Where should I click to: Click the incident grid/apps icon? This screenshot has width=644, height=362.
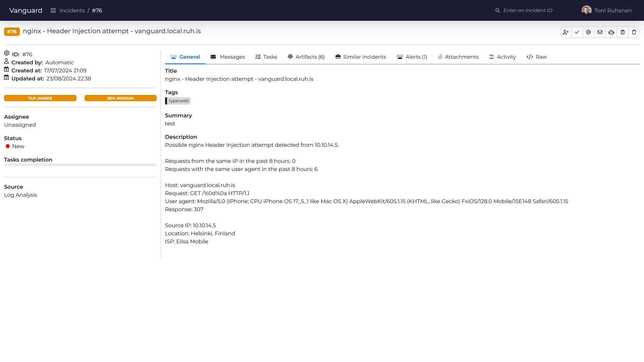pyautogui.click(x=53, y=11)
